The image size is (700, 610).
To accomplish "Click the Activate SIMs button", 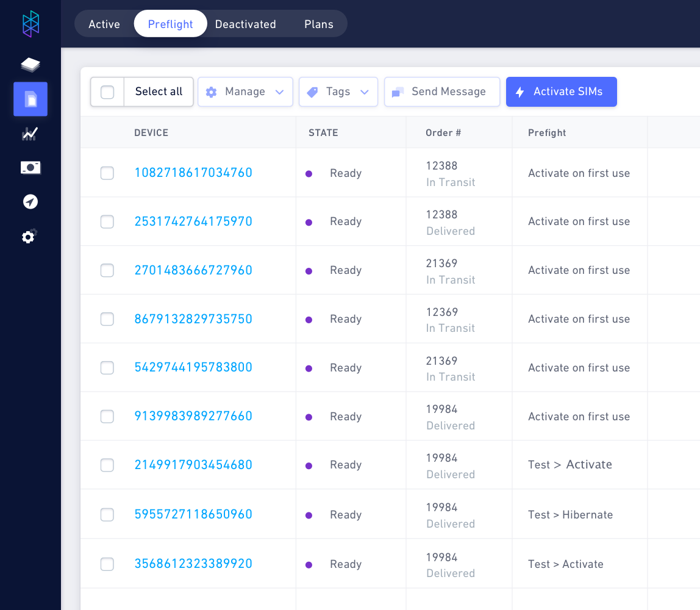I will click(561, 91).
